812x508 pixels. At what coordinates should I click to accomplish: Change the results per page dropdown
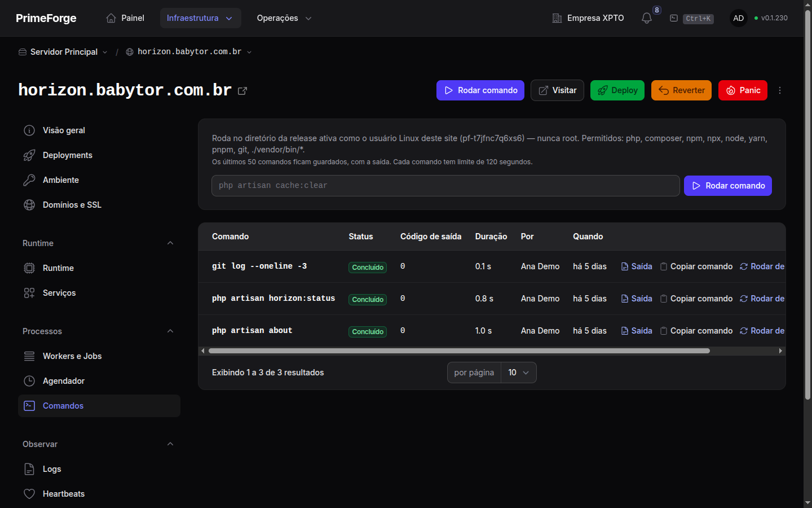pyautogui.click(x=519, y=373)
